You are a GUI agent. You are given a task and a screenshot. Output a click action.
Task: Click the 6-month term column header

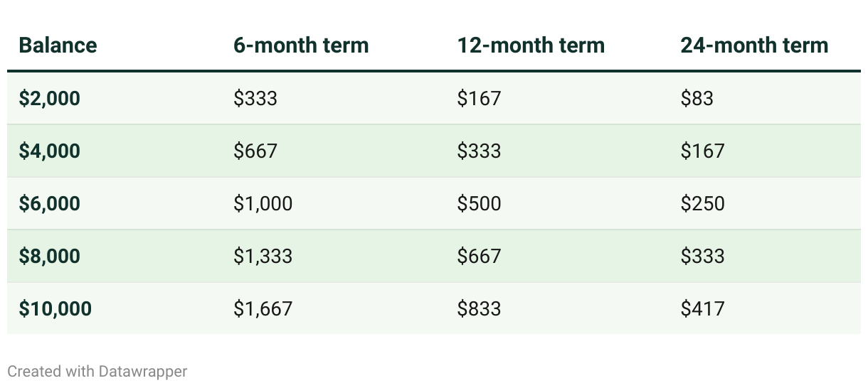tap(301, 45)
